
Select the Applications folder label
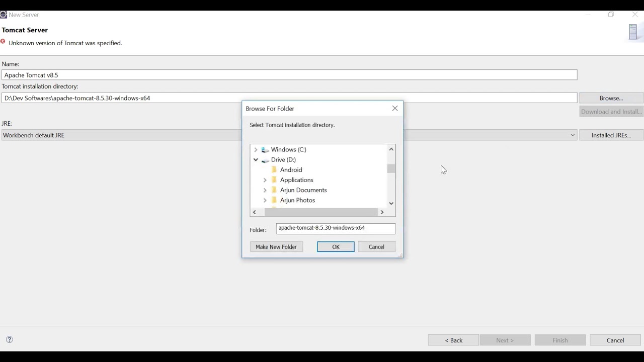297,180
